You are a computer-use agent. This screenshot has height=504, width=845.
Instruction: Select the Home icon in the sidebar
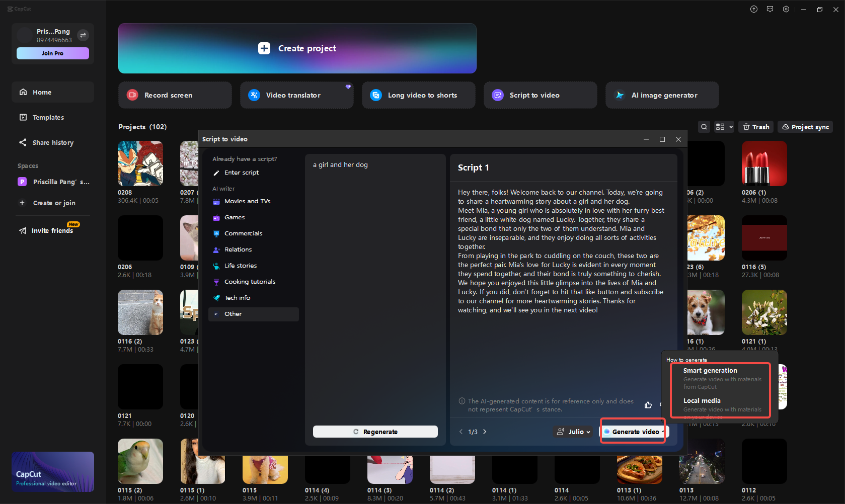(23, 92)
